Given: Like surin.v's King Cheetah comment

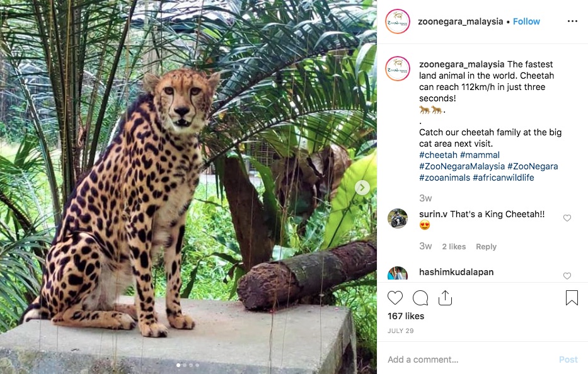Looking at the screenshot, I should [x=567, y=218].
